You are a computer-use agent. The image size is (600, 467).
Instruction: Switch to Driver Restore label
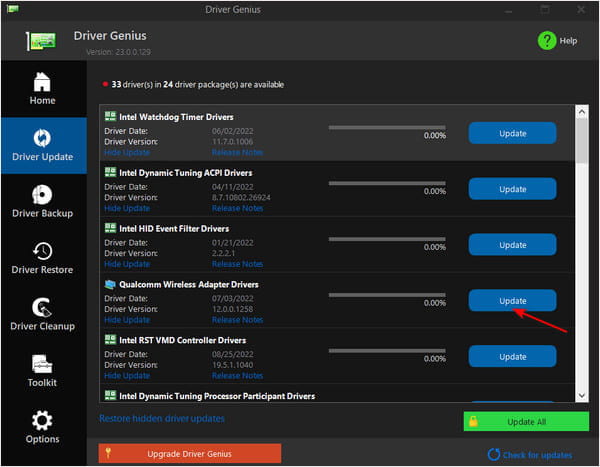click(42, 270)
